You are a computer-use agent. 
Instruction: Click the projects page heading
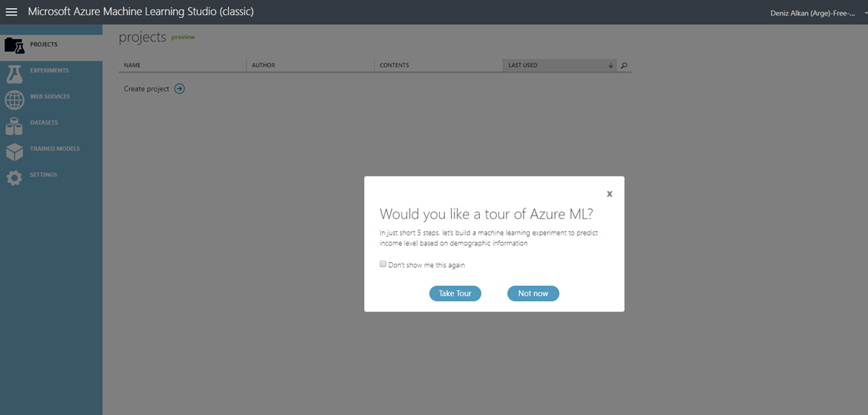tap(142, 37)
